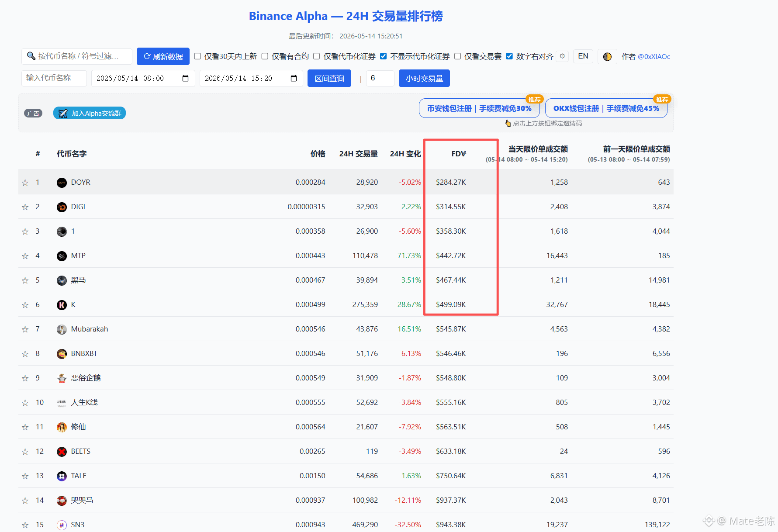
Task: Open calendar picker for start date 08:00
Action: (185, 78)
